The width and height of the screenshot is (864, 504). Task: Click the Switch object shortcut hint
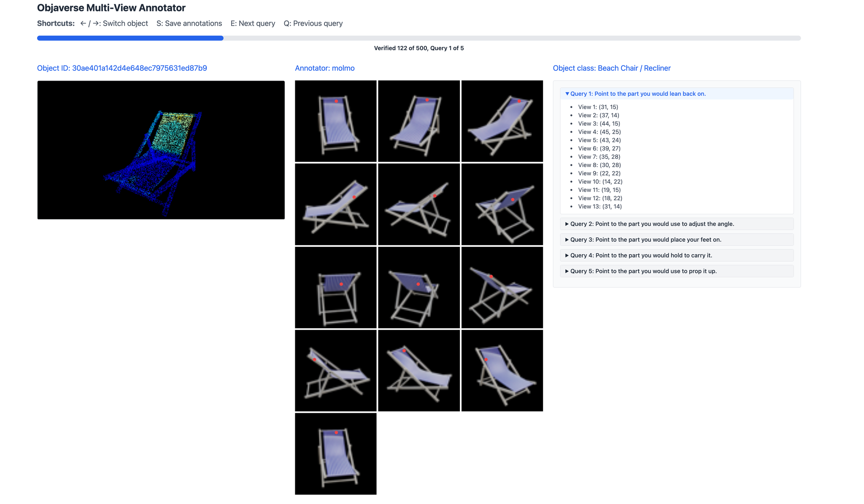(114, 24)
